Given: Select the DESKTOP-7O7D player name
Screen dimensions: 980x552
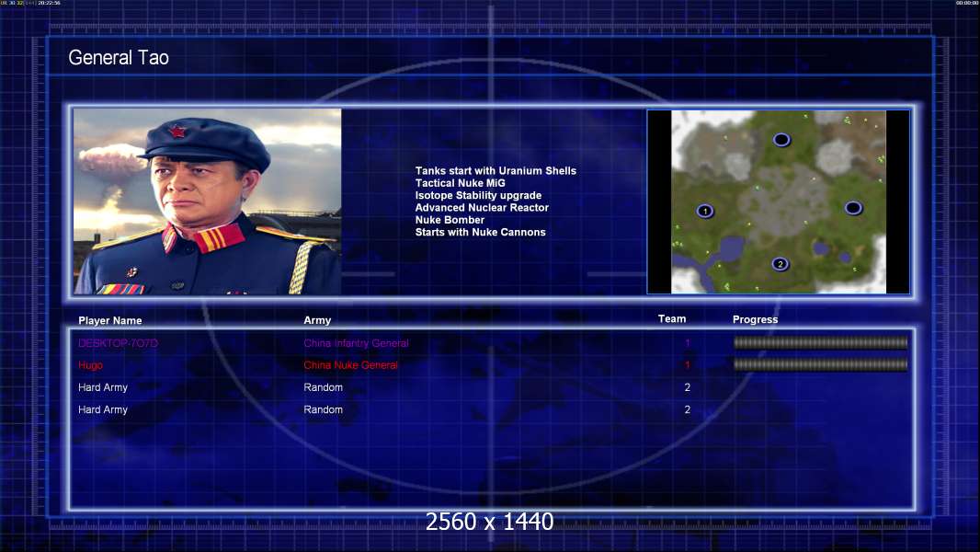Looking at the screenshot, I should [118, 343].
